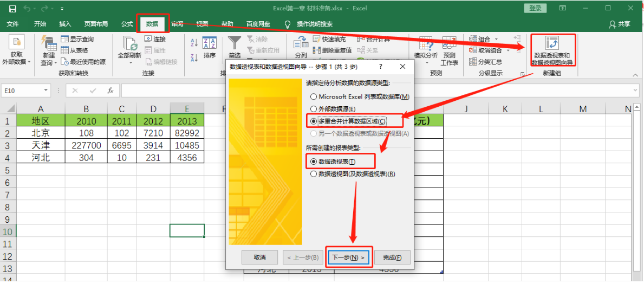Screen dimensions: 644x284
Task: Open the 排序 sort dialog
Action: (210, 47)
